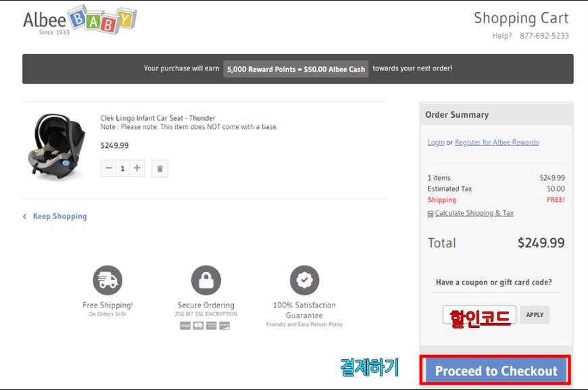Viewport: 588px width, 390px height.
Task: Open Register for Albee Rewards link
Action: point(497,143)
